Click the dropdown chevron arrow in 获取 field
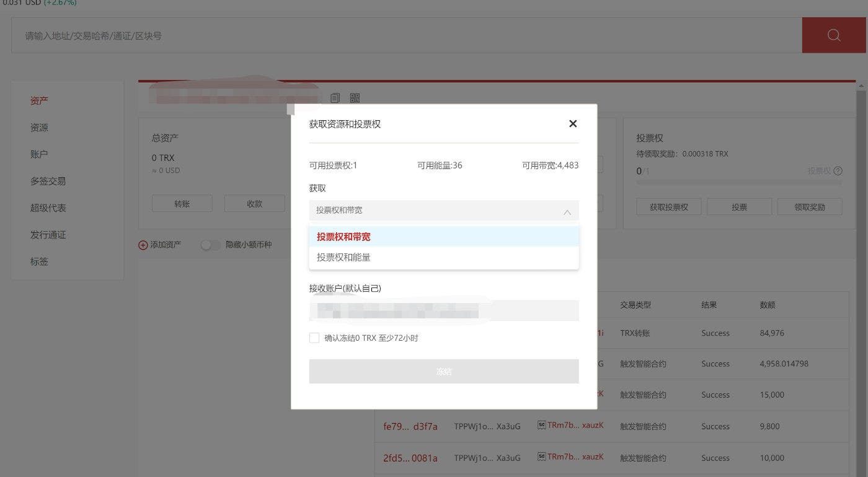The width and height of the screenshot is (868, 477). 567,212
